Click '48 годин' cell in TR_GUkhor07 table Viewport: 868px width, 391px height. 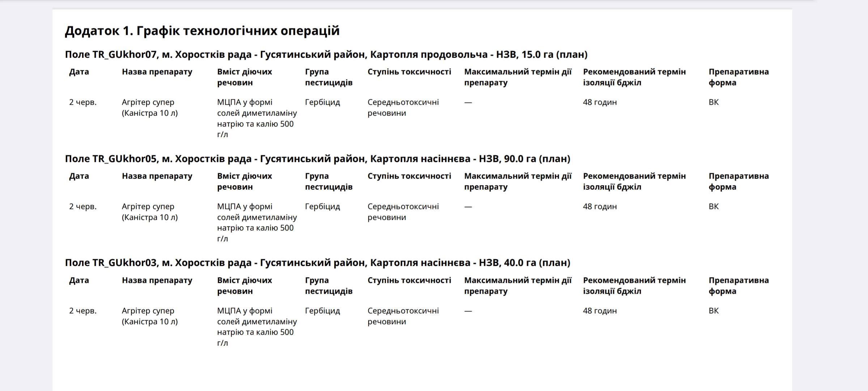tap(600, 102)
